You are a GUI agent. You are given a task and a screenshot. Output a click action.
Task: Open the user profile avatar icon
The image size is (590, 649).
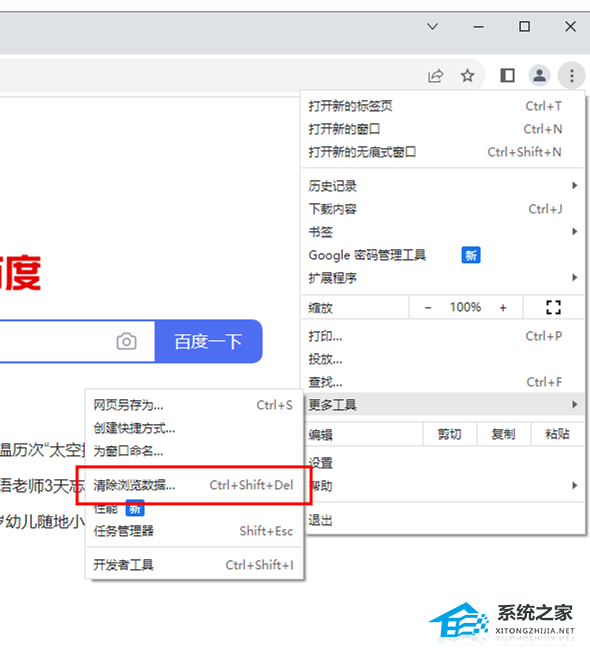click(539, 76)
